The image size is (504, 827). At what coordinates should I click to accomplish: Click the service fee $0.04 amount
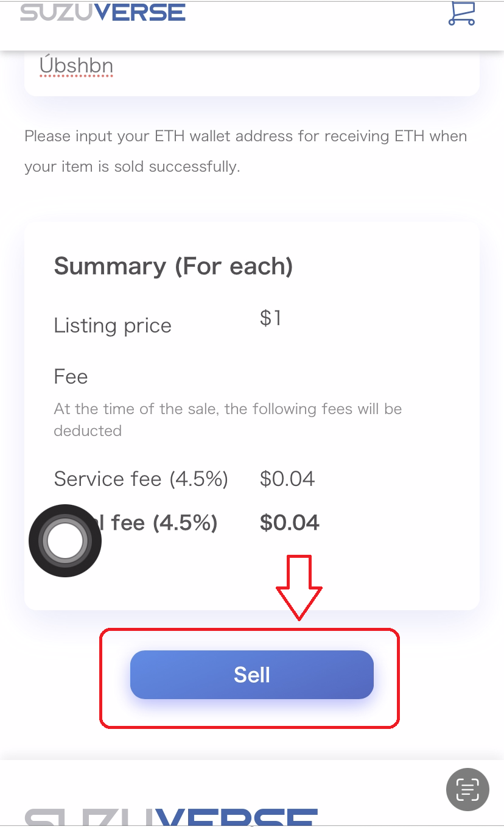[x=287, y=479]
